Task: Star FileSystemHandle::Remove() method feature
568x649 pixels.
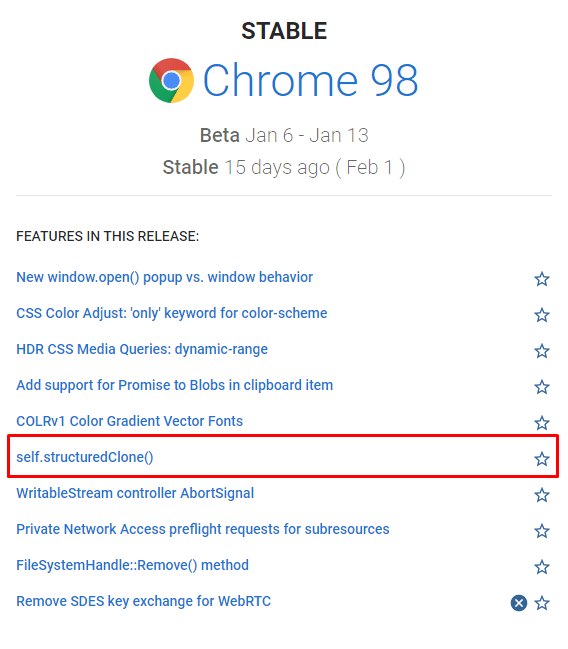Action: [542, 567]
